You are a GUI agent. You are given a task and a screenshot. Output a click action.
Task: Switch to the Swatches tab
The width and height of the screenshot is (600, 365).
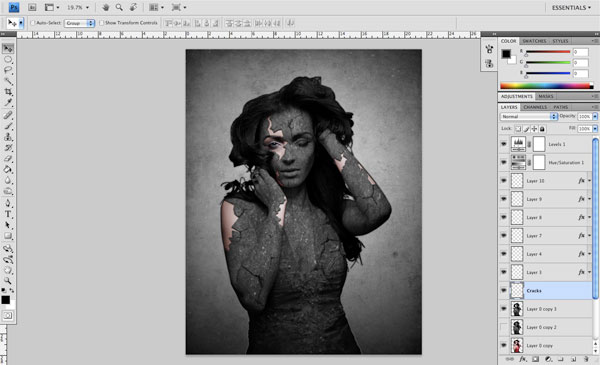tap(534, 41)
